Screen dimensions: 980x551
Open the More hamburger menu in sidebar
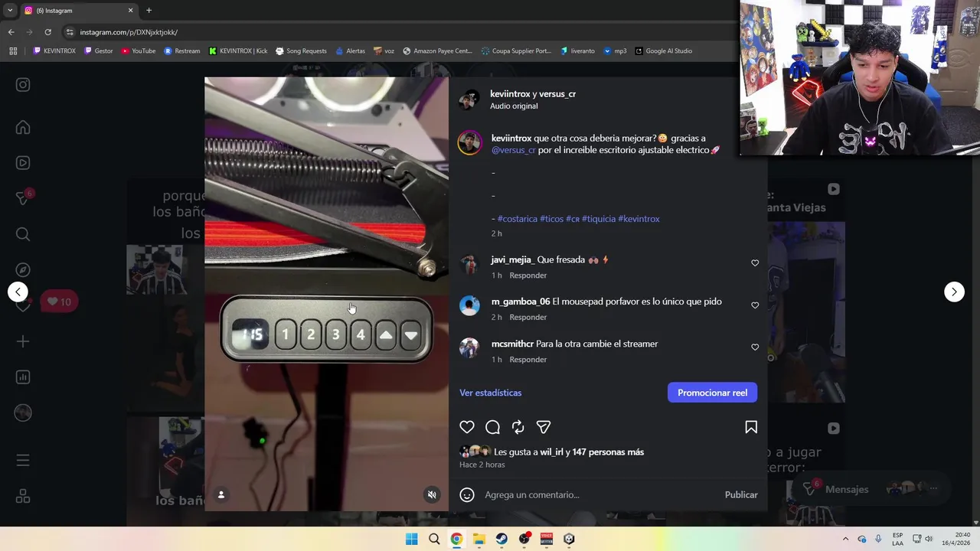[23, 461]
